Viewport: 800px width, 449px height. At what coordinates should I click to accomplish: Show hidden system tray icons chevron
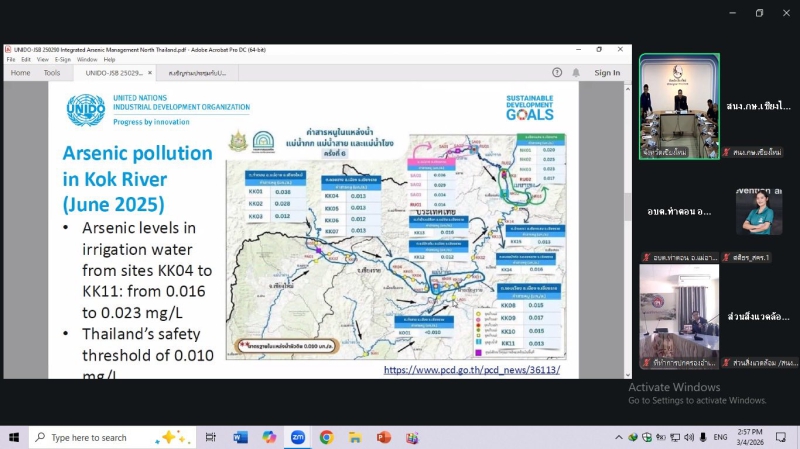[x=619, y=438]
